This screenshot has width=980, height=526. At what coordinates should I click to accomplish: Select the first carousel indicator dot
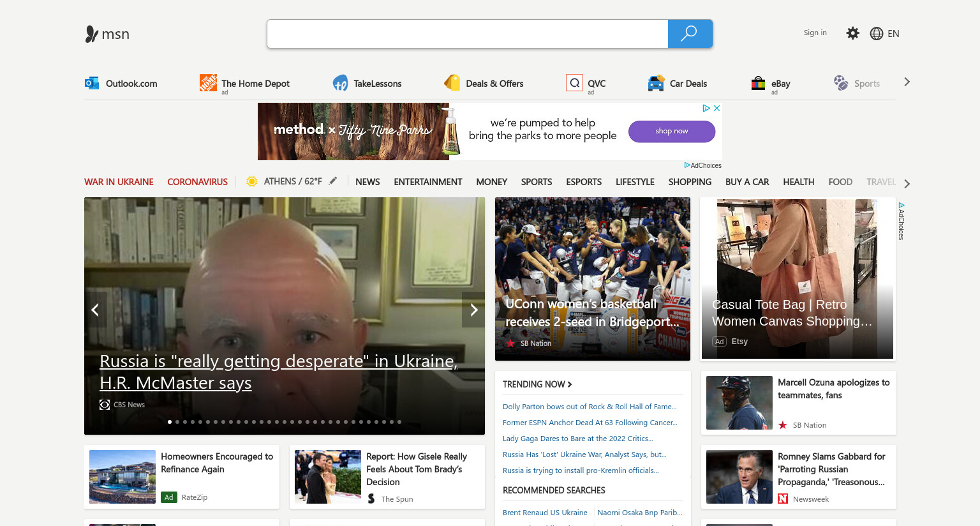click(170, 422)
